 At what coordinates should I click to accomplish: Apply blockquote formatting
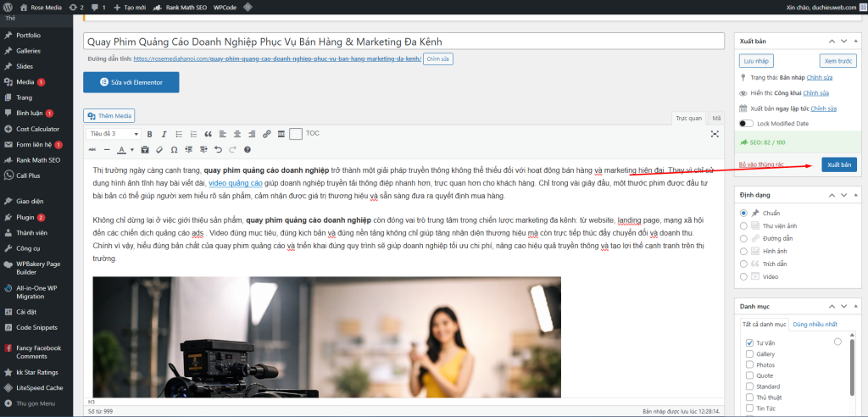(209, 134)
